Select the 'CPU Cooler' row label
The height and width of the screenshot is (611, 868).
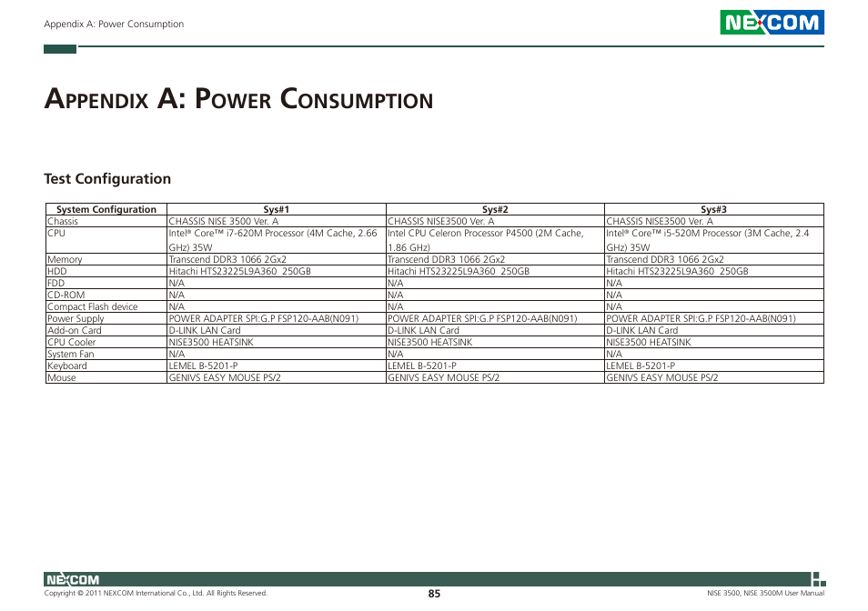(x=71, y=342)
